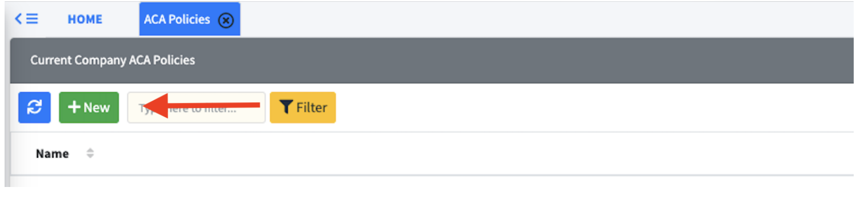Click the ACA Policies tab title text
Image resolution: width=868 pixels, height=207 pixels.
[177, 19]
